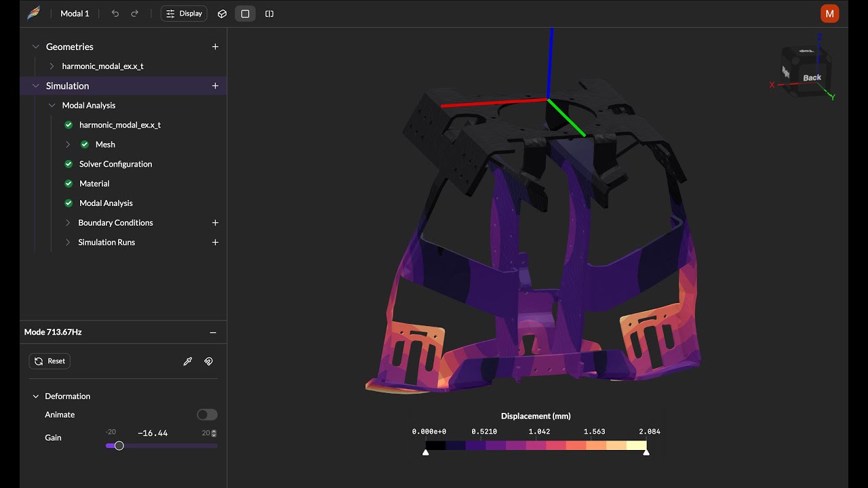
Task: Collapse the Geometries section chevron
Action: coord(36,47)
